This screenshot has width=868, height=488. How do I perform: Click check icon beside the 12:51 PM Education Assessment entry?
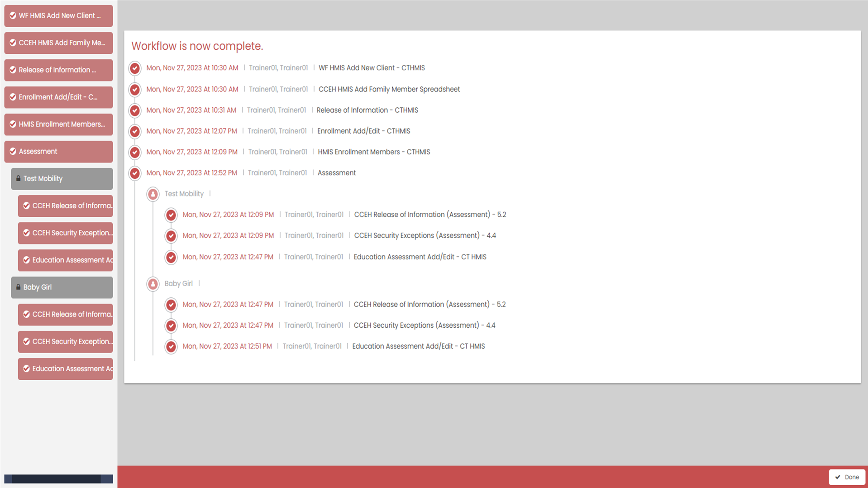click(171, 347)
